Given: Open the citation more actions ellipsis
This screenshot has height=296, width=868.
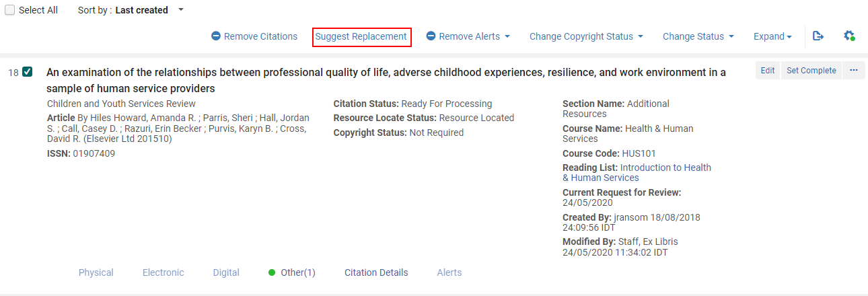Looking at the screenshot, I should coord(854,71).
